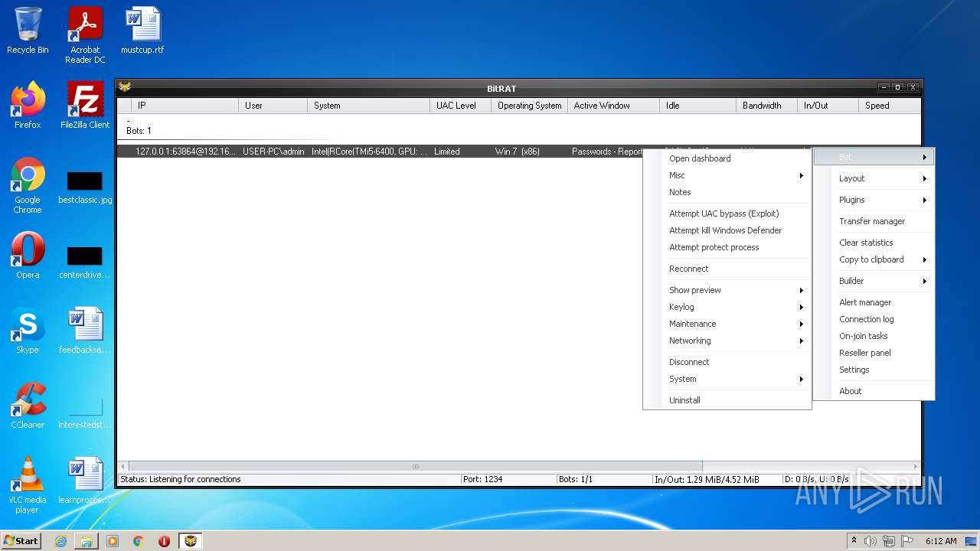Open About from menu
This screenshot has height=551, width=980.
[x=874, y=391]
